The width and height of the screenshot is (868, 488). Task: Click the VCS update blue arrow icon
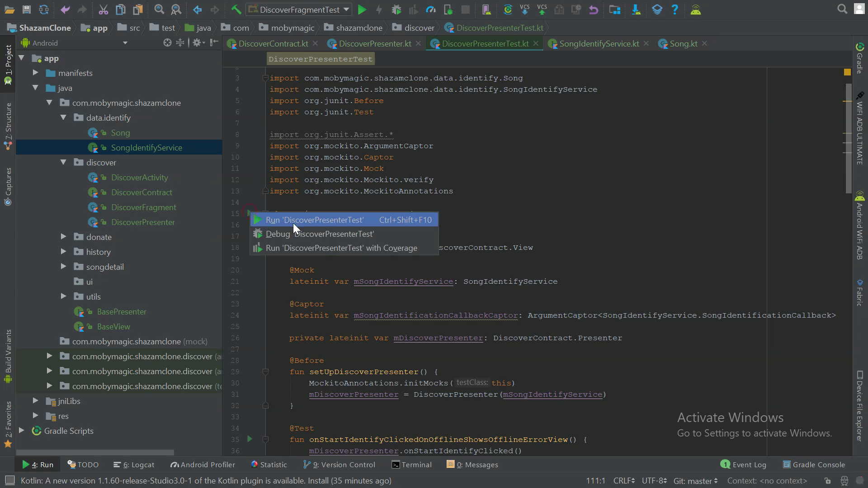524,9
